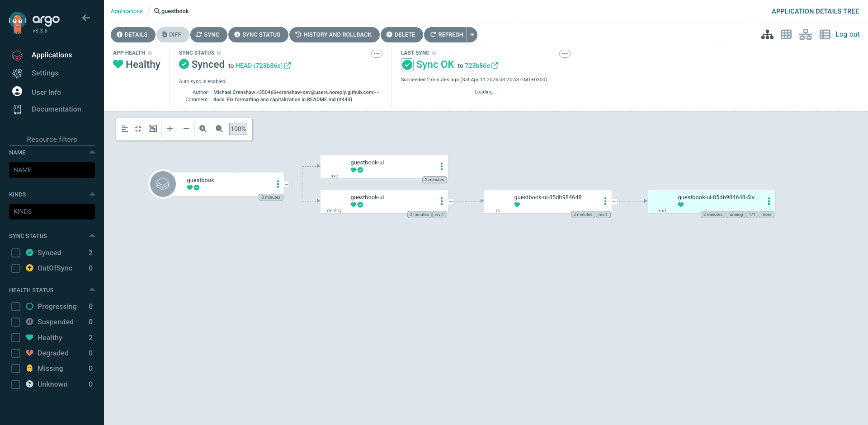Open the Refresh button dropdown arrow
This screenshot has width=868, height=425.
pyautogui.click(x=472, y=34)
